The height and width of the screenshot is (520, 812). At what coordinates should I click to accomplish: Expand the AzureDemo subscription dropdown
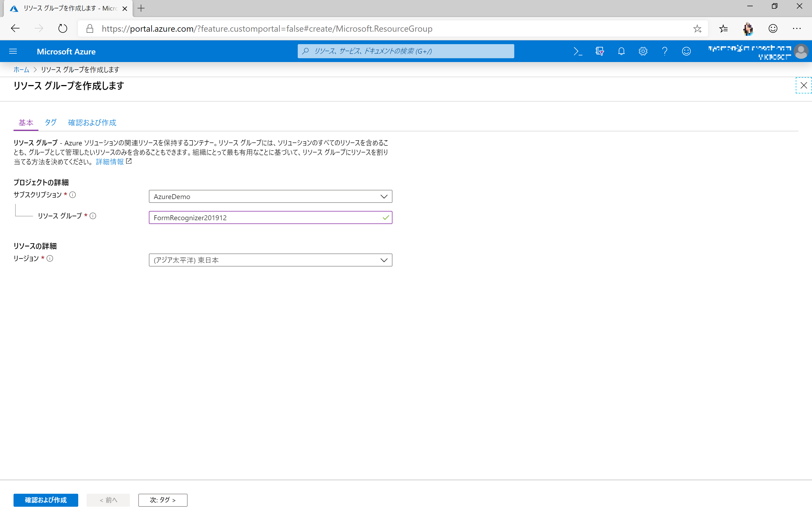[x=270, y=197]
